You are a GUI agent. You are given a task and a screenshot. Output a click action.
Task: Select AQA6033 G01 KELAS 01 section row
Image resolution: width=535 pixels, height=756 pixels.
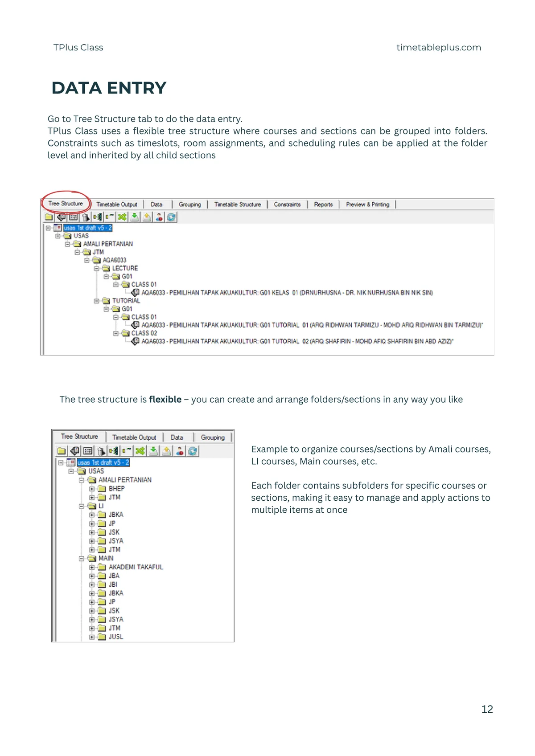287,293
